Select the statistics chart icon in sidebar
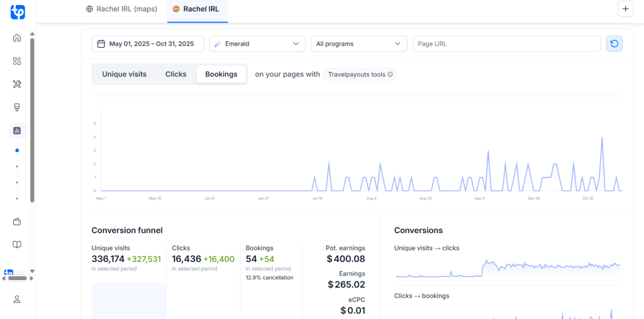 [x=17, y=131]
